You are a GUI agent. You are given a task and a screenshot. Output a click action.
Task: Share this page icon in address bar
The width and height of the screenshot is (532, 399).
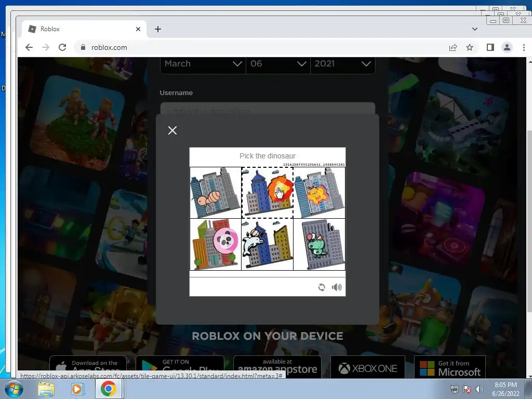(453, 47)
